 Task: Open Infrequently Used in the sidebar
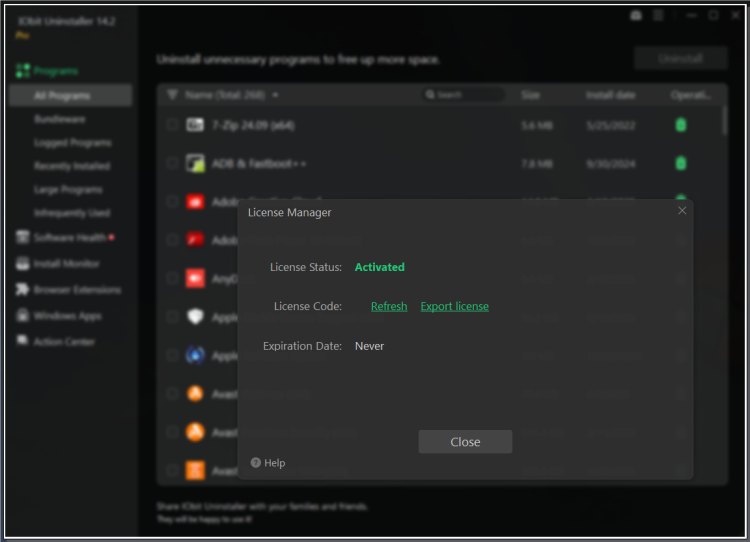tap(72, 212)
